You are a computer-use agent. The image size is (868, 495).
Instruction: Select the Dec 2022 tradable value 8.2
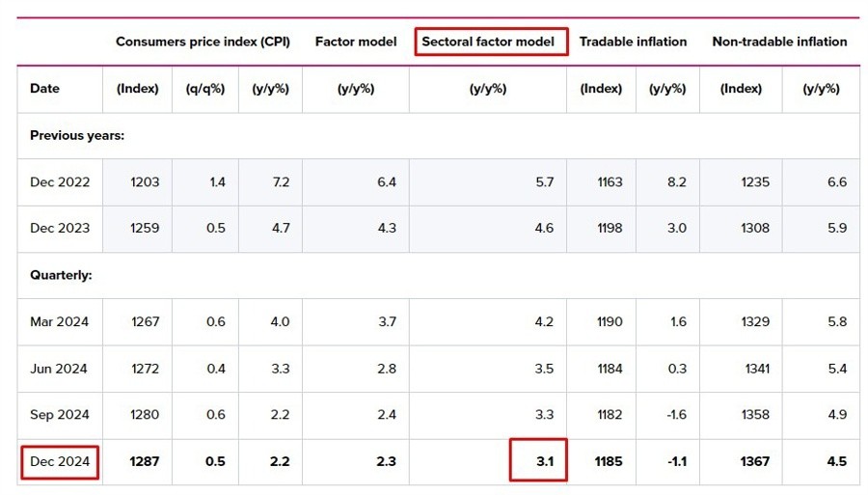[x=676, y=182]
